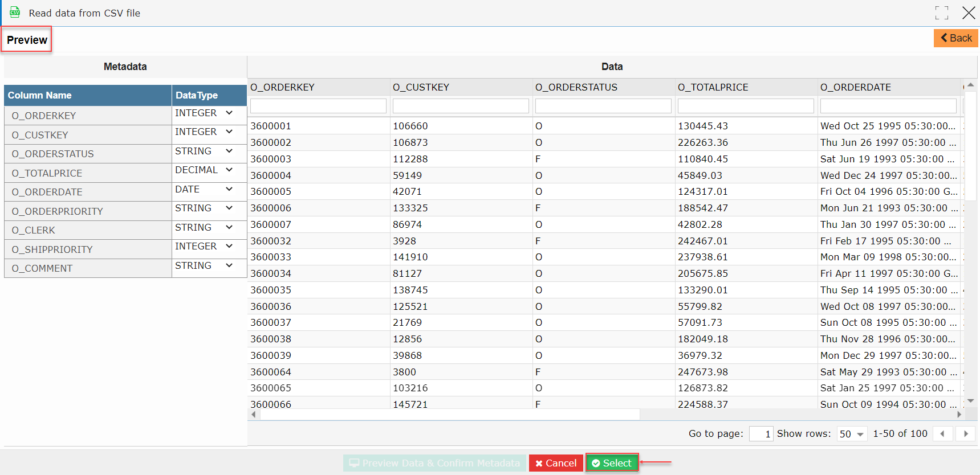980x475 pixels.
Task: Click order key cell 3600064
Action: pos(271,372)
